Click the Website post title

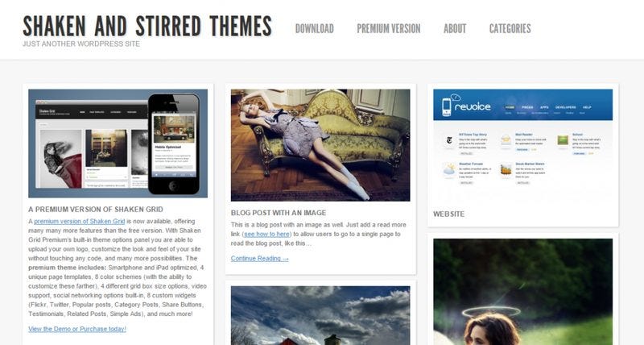[449, 214]
